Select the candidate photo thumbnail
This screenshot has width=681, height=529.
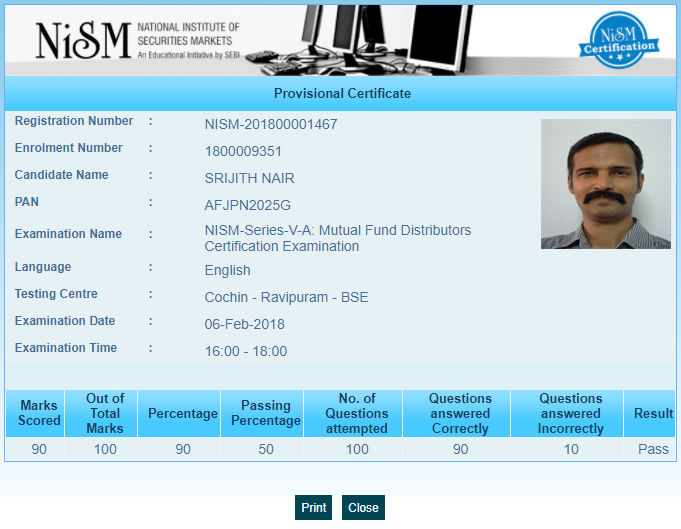tap(605, 184)
